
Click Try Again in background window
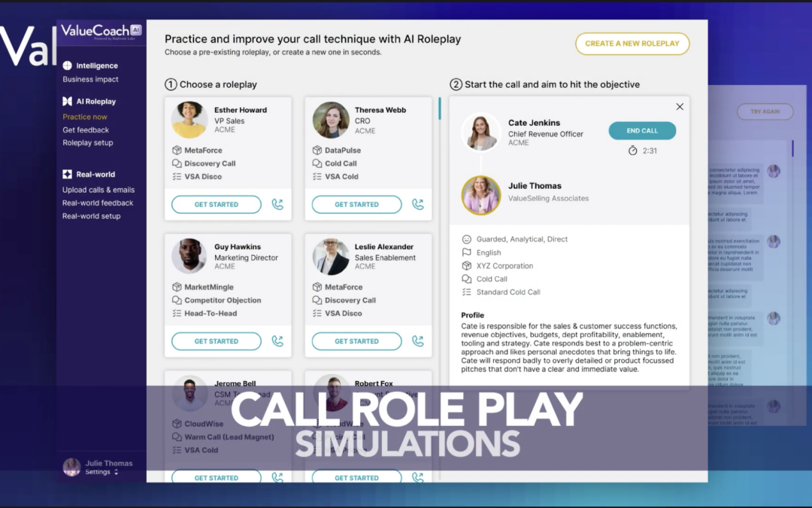[765, 111]
